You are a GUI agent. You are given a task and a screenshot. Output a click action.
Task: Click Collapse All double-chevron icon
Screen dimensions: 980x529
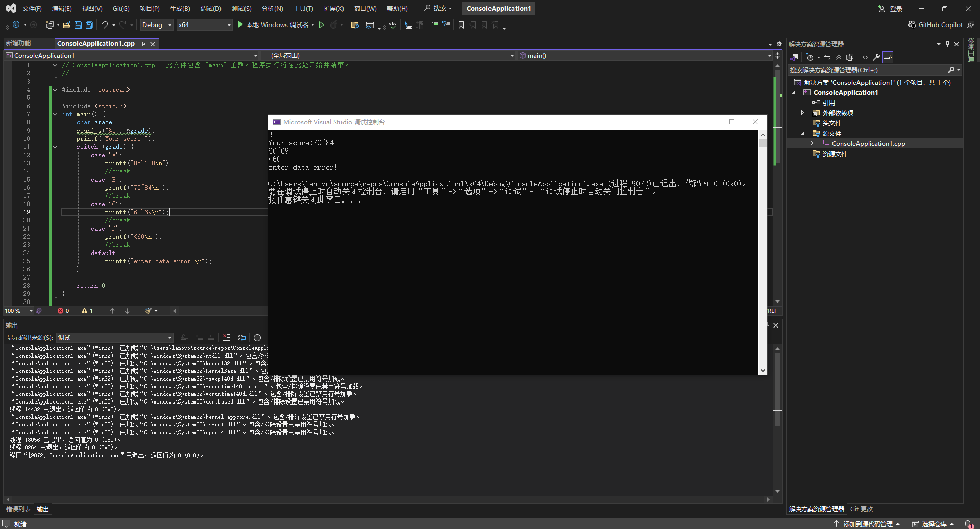(839, 57)
